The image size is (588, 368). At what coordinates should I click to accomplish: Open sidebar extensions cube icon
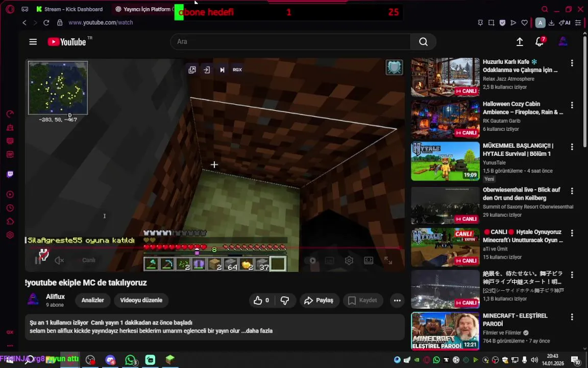point(10,221)
